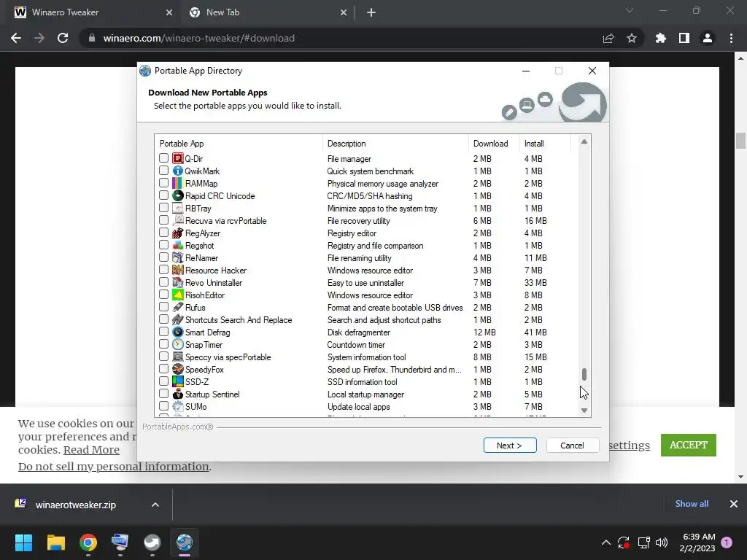Click the Startup Sentinel icon
Screen dimensions: 747x560
tap(178, 394)
